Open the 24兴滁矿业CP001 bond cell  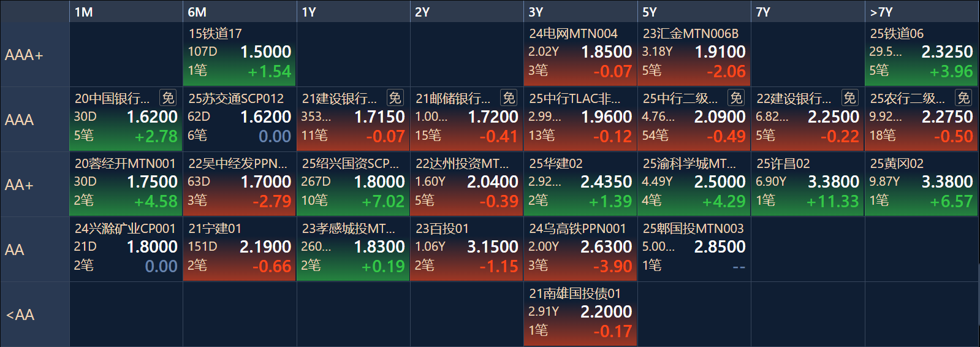[126, 250]
